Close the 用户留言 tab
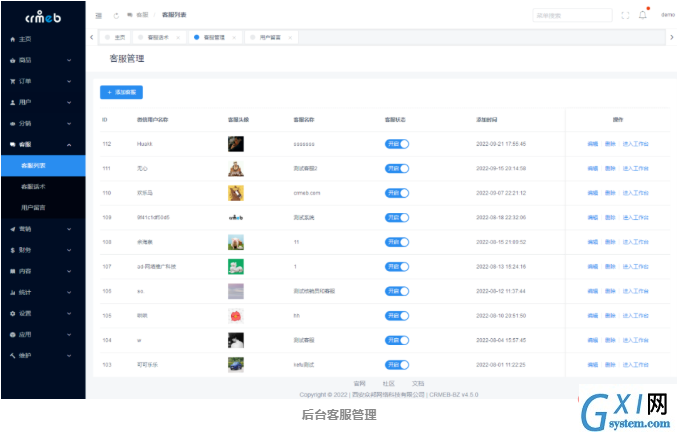 tap(290, 38)
